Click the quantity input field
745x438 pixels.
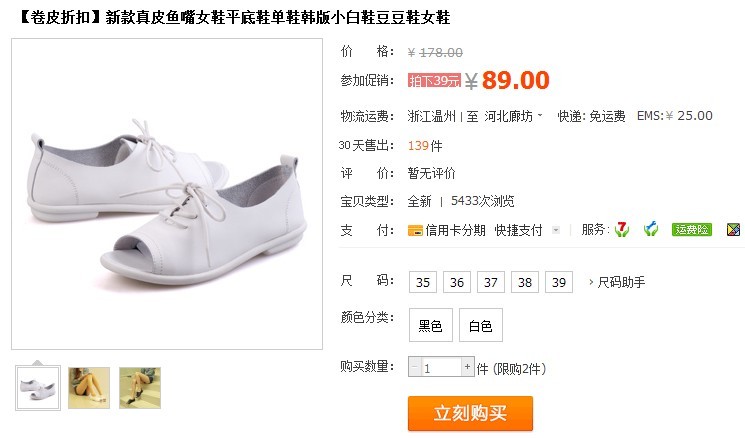(441, 367)
